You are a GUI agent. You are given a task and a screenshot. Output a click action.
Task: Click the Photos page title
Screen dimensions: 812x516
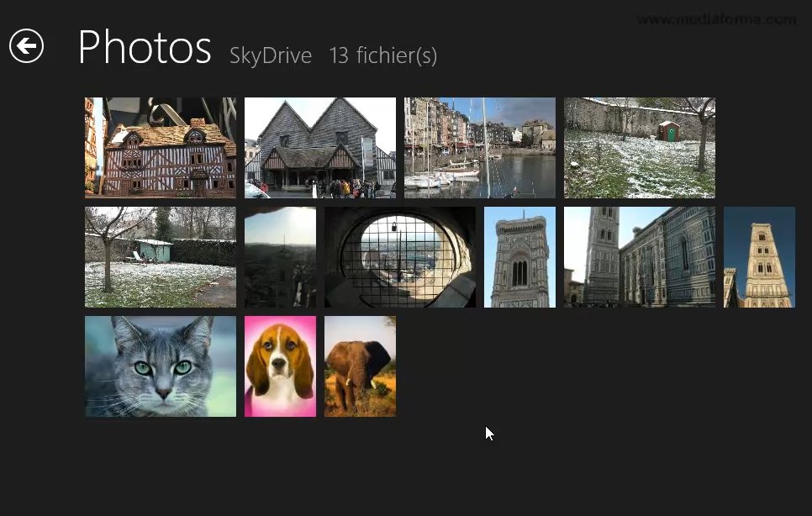pyautogui.click(x=144, y=48)
